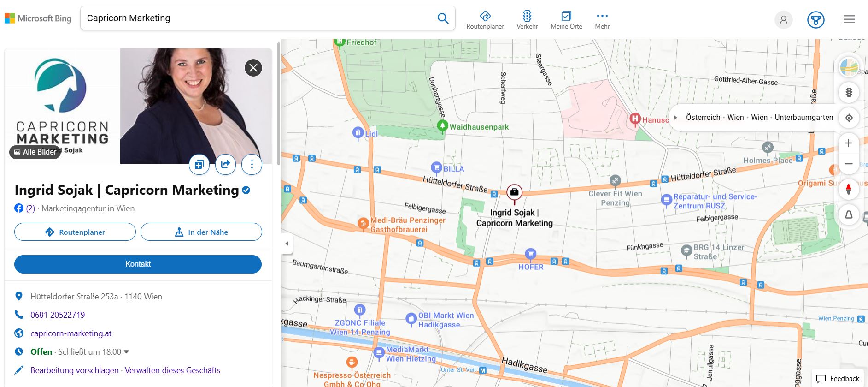Open three-dot more options on card
The height and width of the screenshot is (387, 868).
point(252,164)
